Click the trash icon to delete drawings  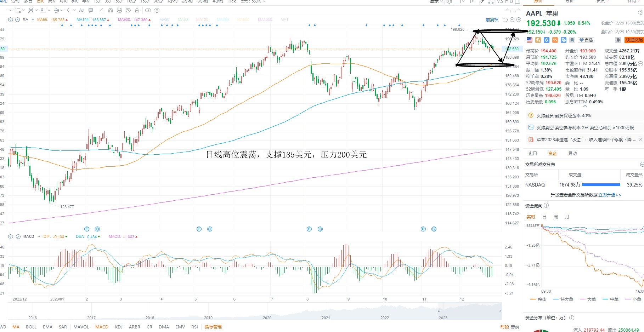[x=137, y=10]
